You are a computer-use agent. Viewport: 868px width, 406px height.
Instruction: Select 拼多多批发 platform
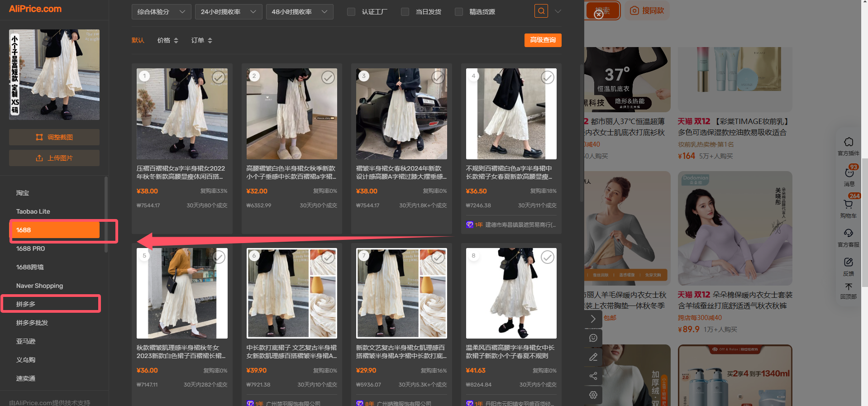pyautogui.click(x=32, y=323)
